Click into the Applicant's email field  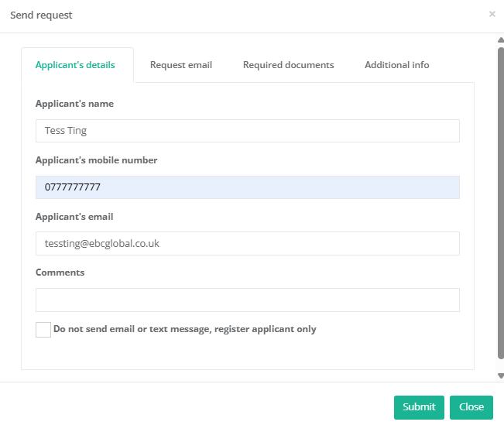tap(248, 243)
